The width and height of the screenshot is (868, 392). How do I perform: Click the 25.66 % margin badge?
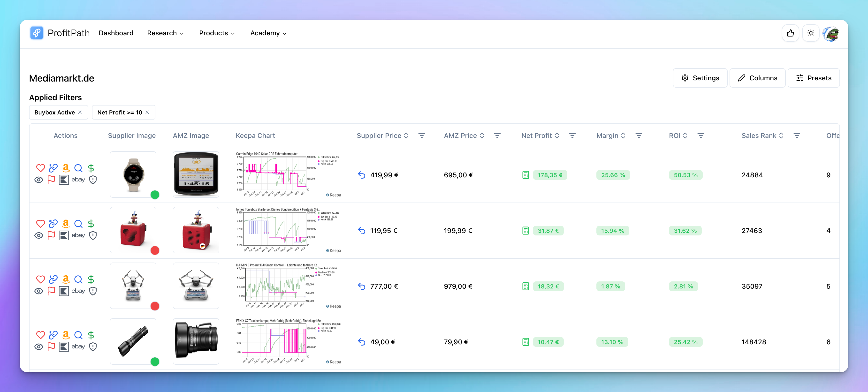tap(613, 175)
